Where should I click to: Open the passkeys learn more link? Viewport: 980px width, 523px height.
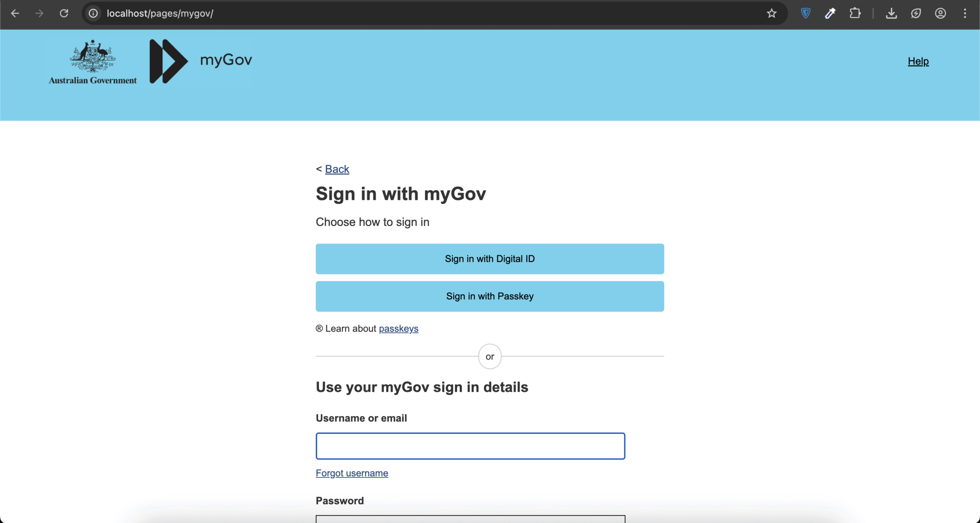(399, 329)
